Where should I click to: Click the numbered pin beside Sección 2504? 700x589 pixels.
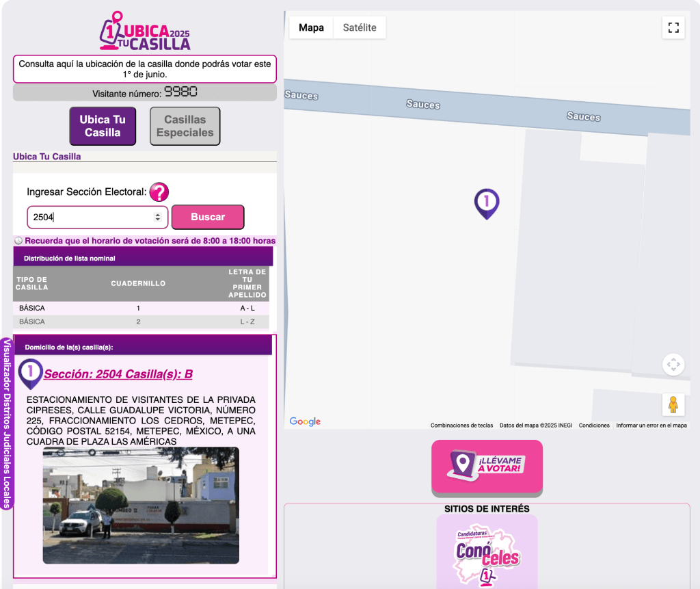[x=30, y=373]
